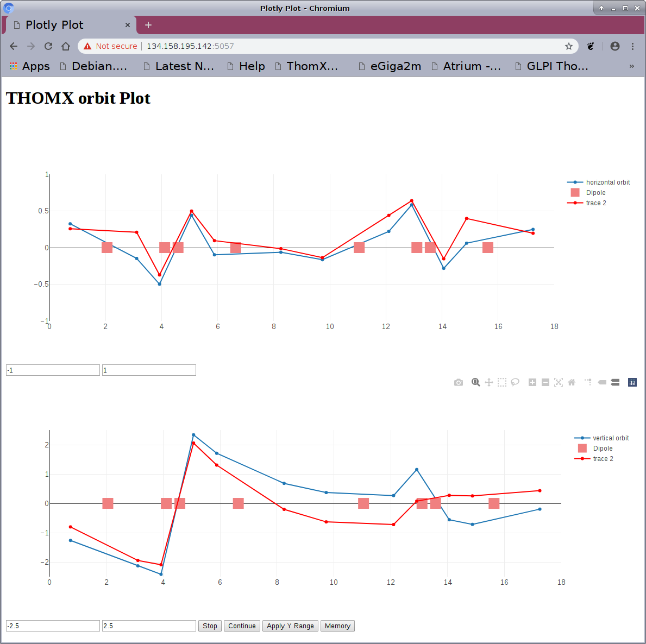This screenshot has width=646, height=644.
Task: Click the Apply Y Range button
Action: pos(290,626)
